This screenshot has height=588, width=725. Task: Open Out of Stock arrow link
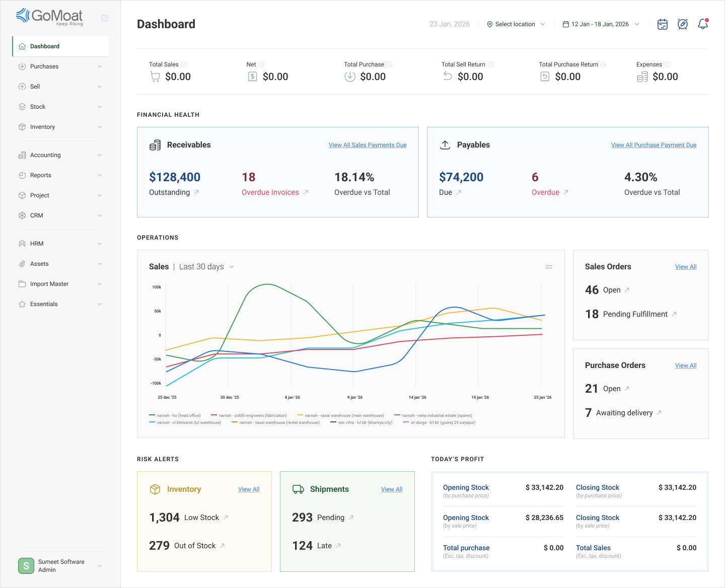pyautogui.click(x=223, y=546)
